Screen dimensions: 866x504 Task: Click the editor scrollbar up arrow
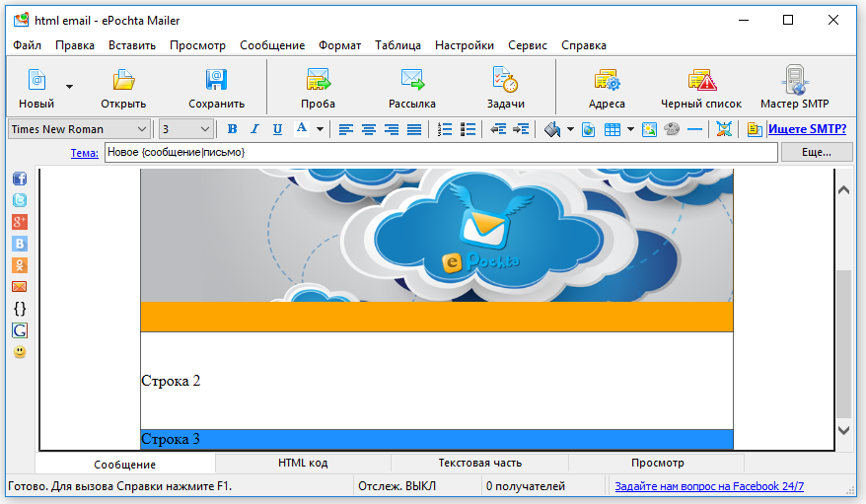point(843,190)
